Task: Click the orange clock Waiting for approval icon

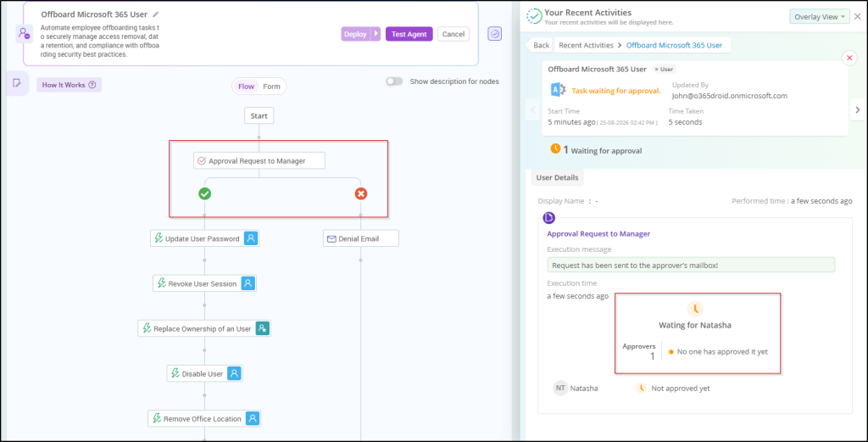Action: click(x=555, y=149)
